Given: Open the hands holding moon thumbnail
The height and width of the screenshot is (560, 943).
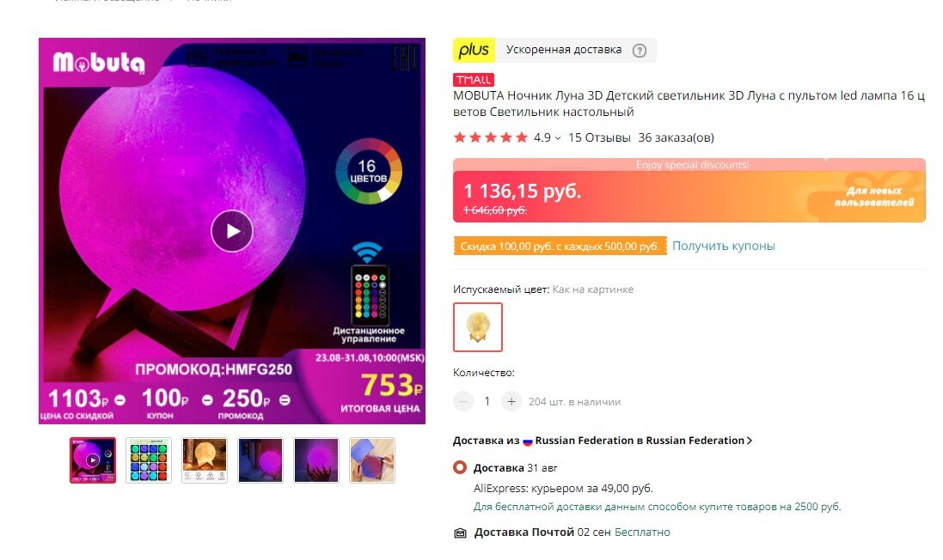Looking at the screenshot, I should click(316, 460).
